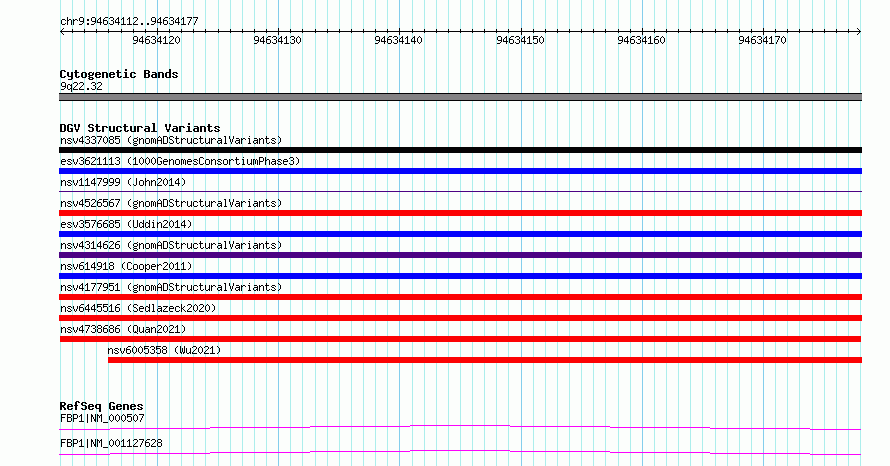Open variant nsv6445516 (Sedlazeck2020) label
Screen dimensions: 890x466
tap(138, 308)
